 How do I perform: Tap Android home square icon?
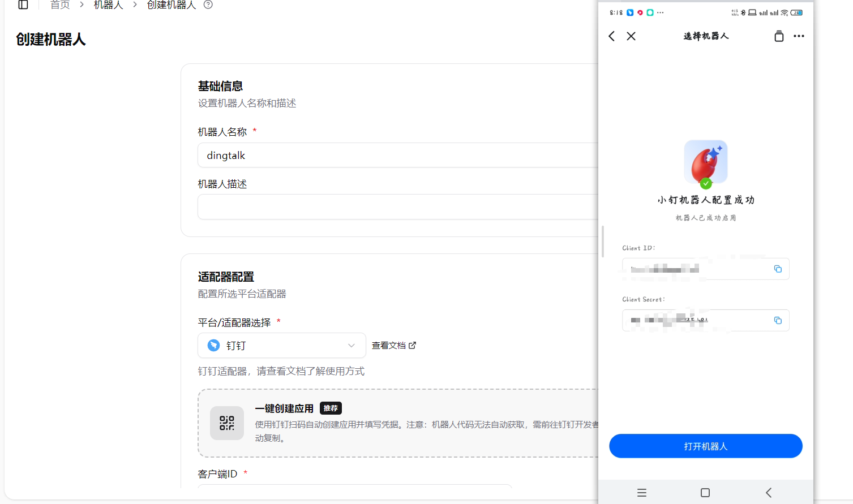[x=705, y=493]
